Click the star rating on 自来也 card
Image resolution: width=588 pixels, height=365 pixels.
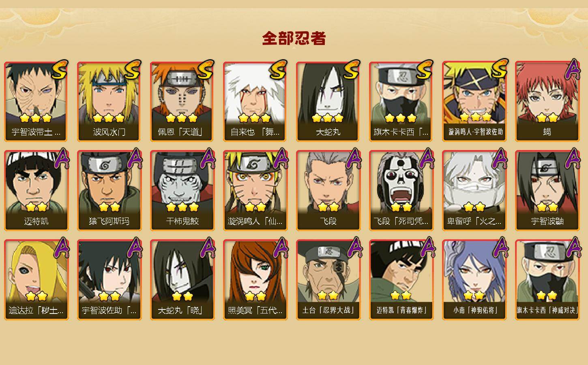255,118
